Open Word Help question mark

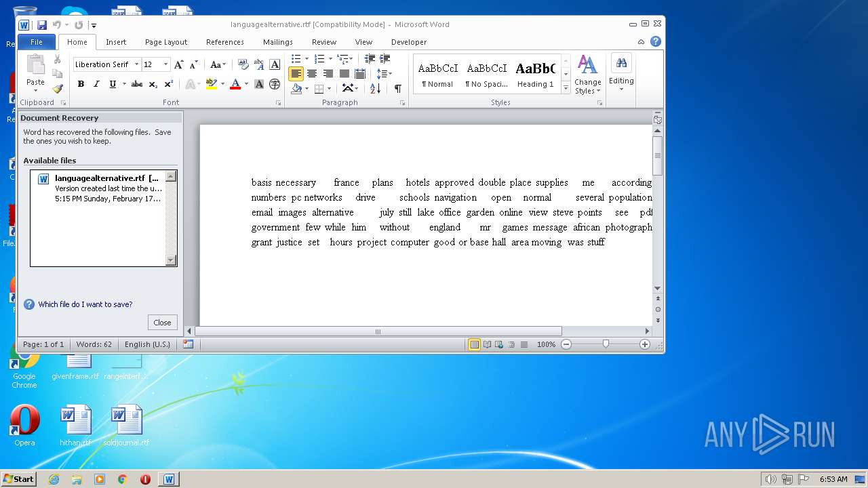(x=656, y=41)
